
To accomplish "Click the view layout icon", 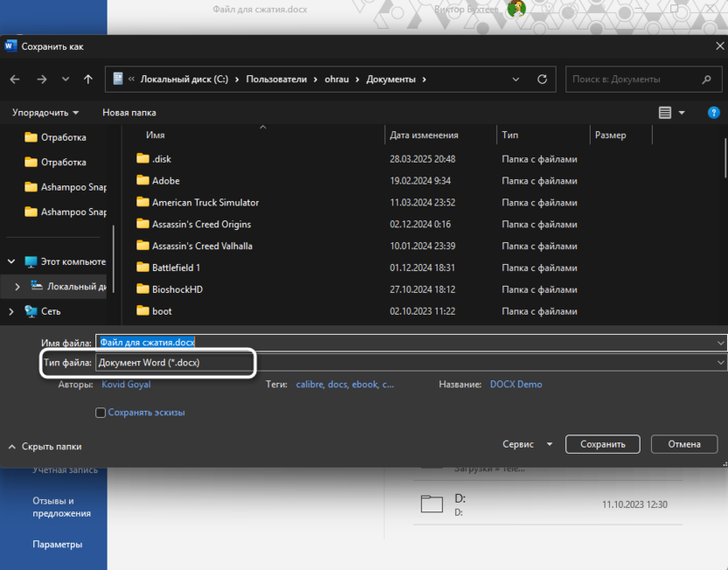I will click(665, 113).
